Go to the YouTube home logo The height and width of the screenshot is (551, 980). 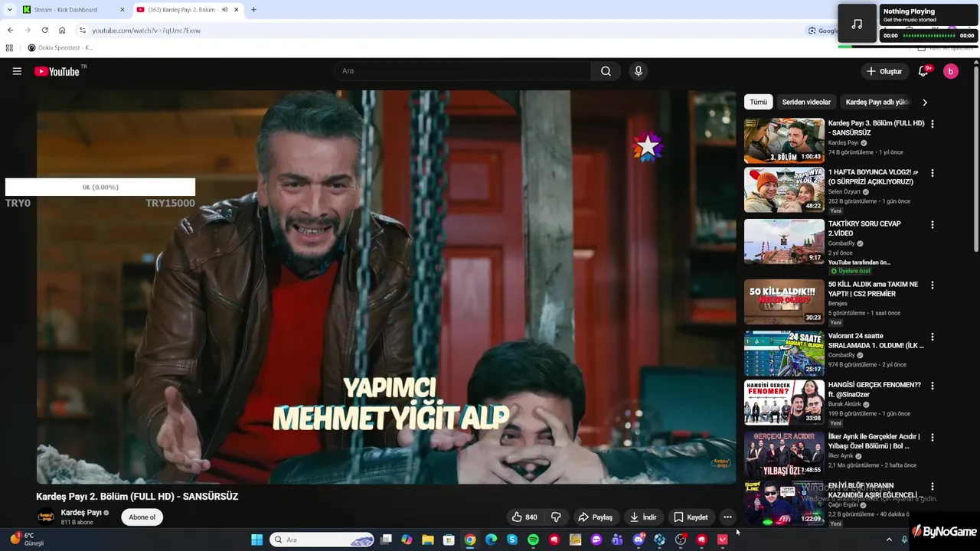[57, 71]
